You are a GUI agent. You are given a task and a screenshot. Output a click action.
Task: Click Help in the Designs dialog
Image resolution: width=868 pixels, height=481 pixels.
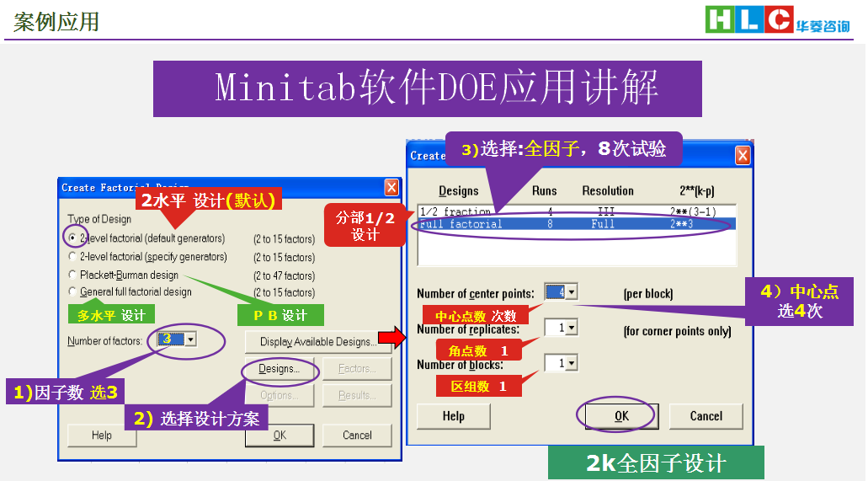point(453,416)
